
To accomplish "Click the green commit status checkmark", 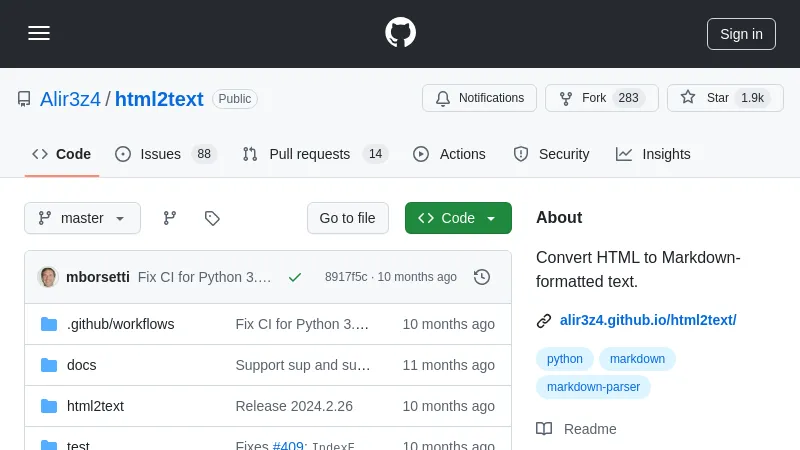I will [295, 277].
